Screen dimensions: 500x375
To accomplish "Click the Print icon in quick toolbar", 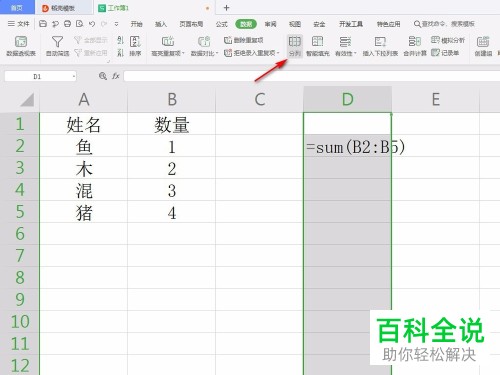I will (x=67, y=24).
